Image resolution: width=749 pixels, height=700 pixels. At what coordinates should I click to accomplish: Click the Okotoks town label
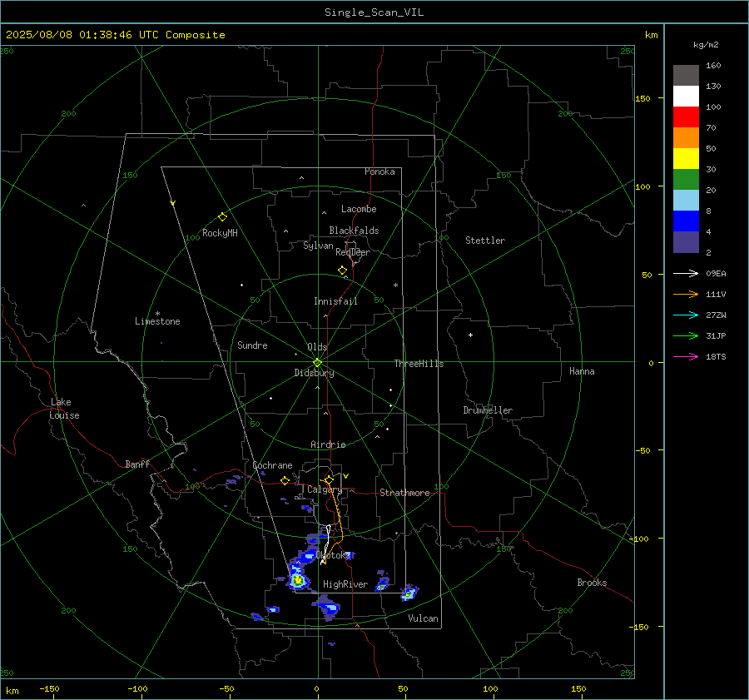tap(333, 555)
